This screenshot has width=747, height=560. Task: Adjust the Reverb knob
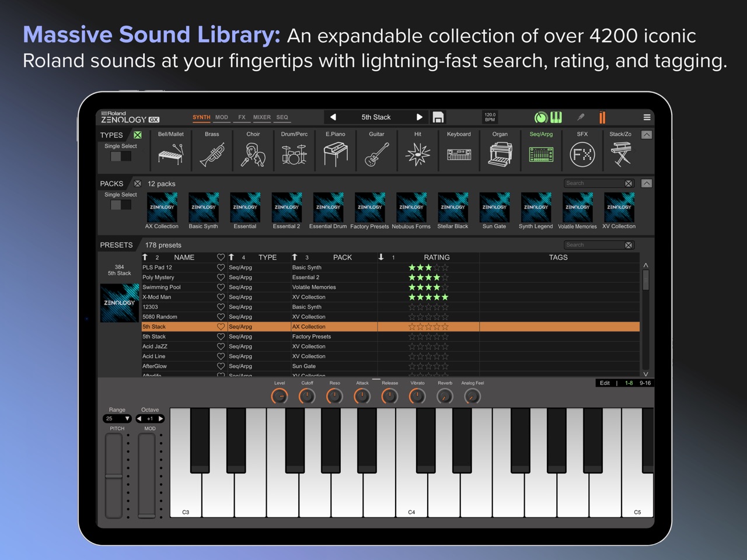445,397
